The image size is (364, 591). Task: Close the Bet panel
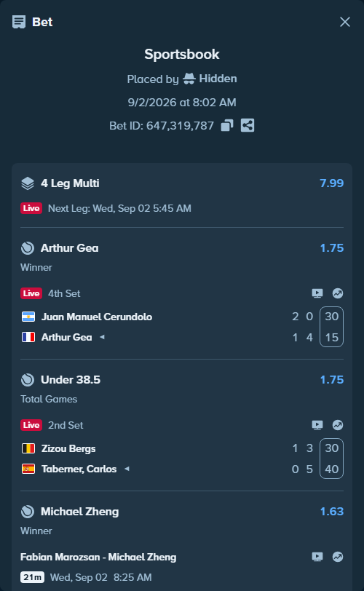[x=345, y=22]
